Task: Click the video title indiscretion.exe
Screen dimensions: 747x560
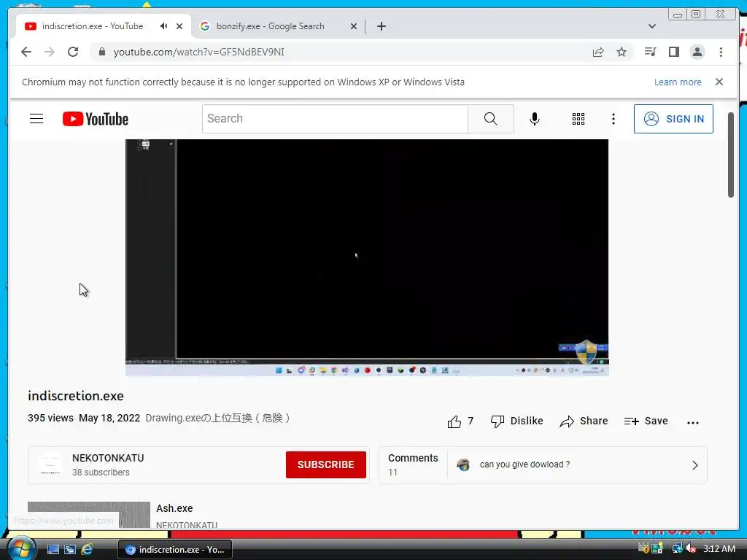Action: [76, 396]
